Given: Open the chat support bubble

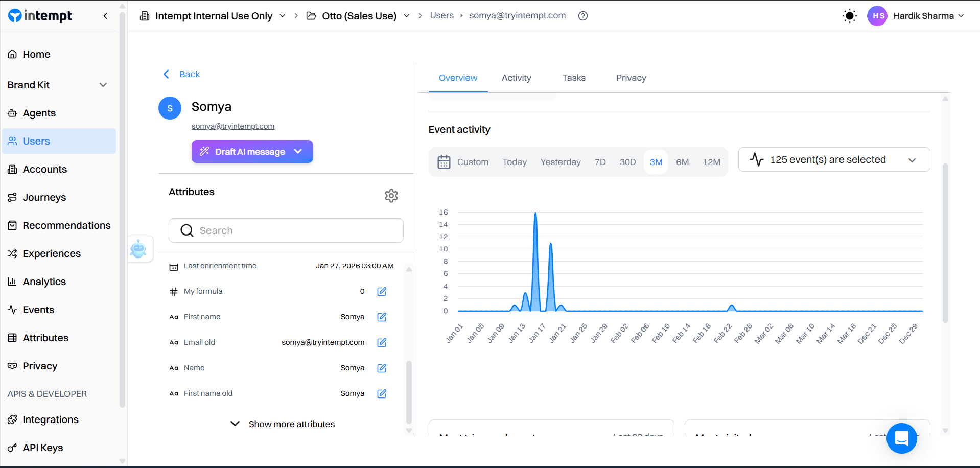Looking at the screenshot, I should [x=901, y=438].
